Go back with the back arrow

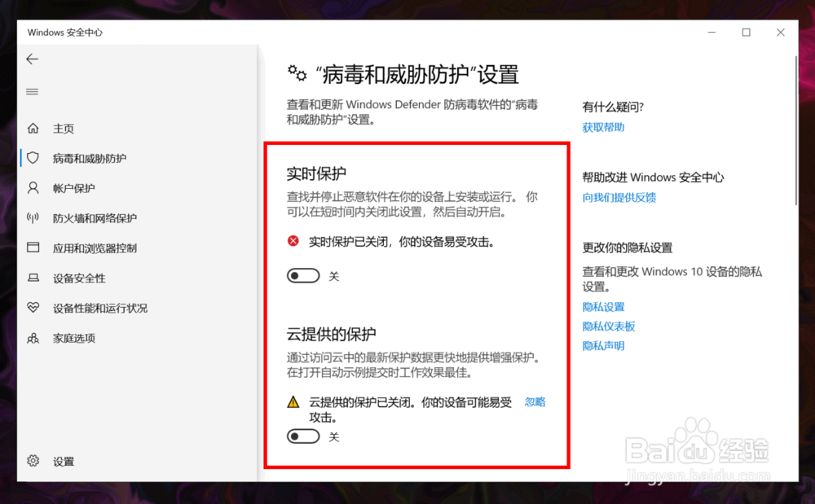coord(33,59)
